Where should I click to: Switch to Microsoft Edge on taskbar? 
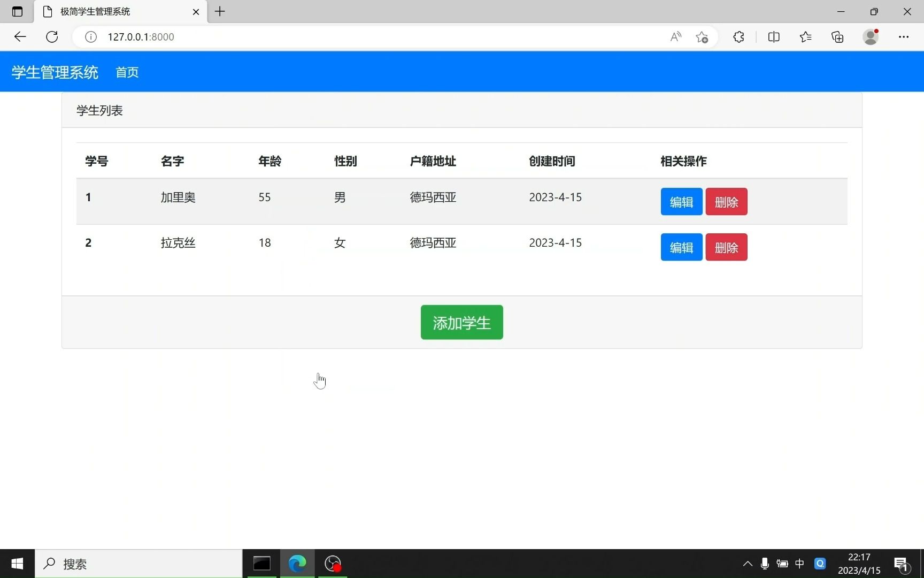coord(297,564)
